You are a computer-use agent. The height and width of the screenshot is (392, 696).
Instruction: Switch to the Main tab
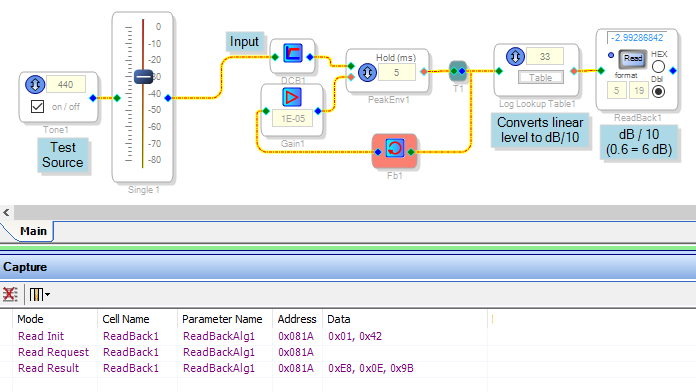tap(33, 231)
